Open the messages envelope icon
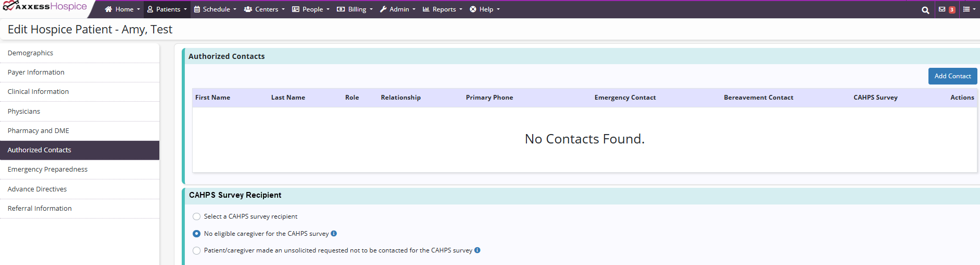The height and width of the screenshot is (265, 980). (942, 9)
